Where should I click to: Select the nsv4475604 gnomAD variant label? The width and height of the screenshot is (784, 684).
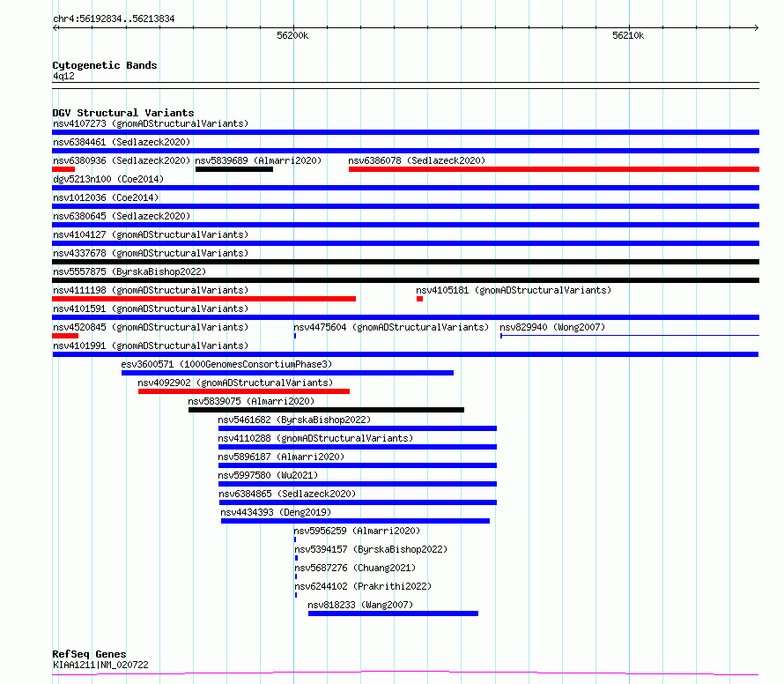pyautogui.click(x=391, y=327)
